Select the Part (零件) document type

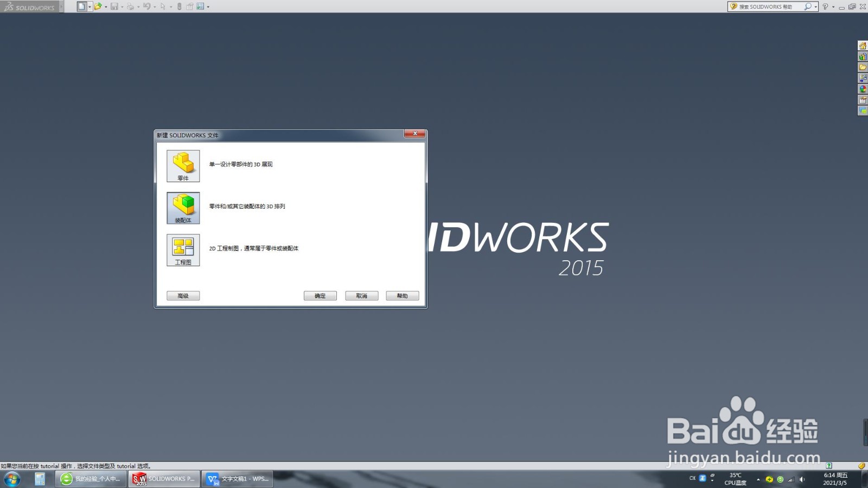183,166
